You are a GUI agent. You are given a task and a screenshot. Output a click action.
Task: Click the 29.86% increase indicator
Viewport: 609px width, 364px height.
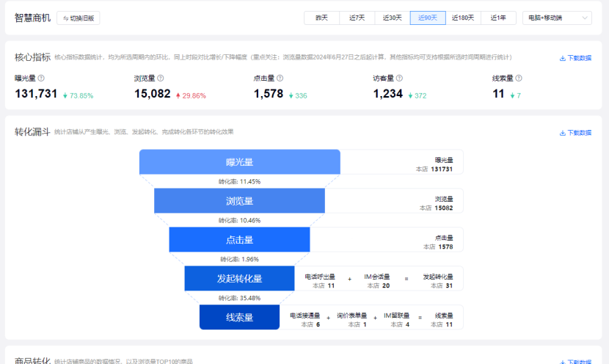191,95
